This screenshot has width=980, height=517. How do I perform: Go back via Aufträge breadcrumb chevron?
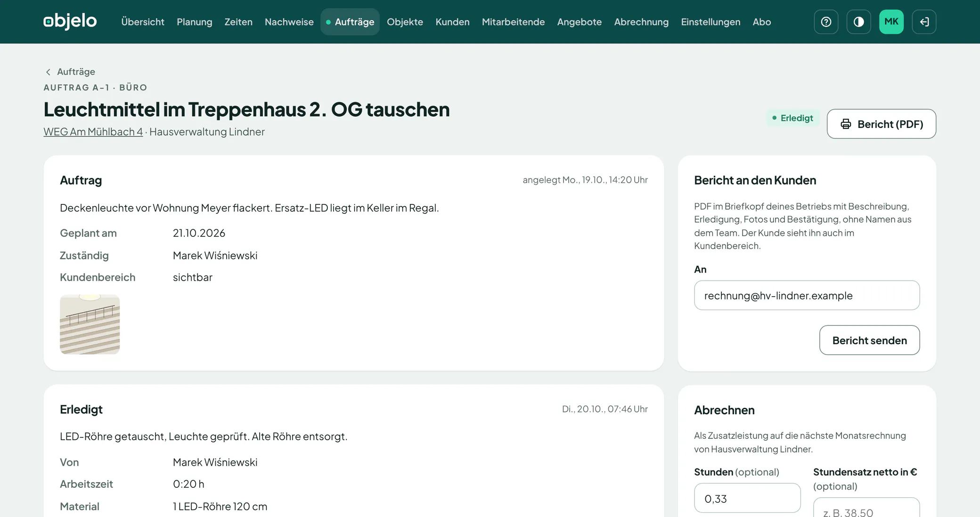click(70, 72)
